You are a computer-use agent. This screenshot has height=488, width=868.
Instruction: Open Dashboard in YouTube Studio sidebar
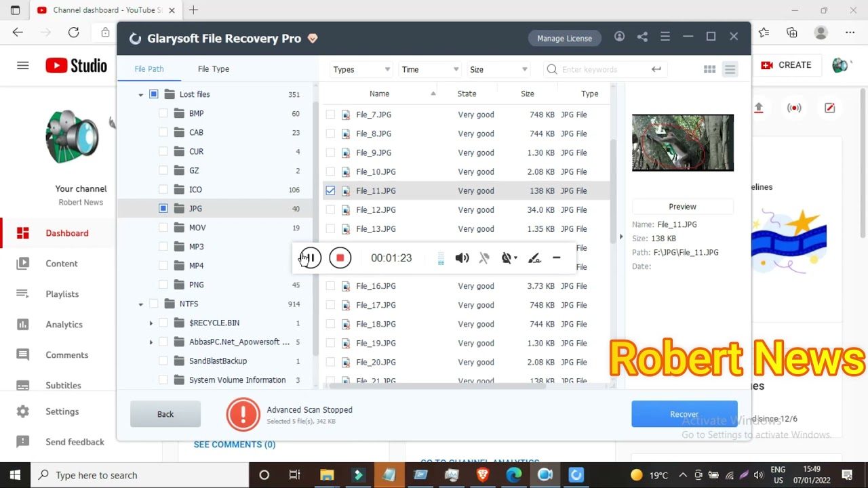tap(66, 233)
